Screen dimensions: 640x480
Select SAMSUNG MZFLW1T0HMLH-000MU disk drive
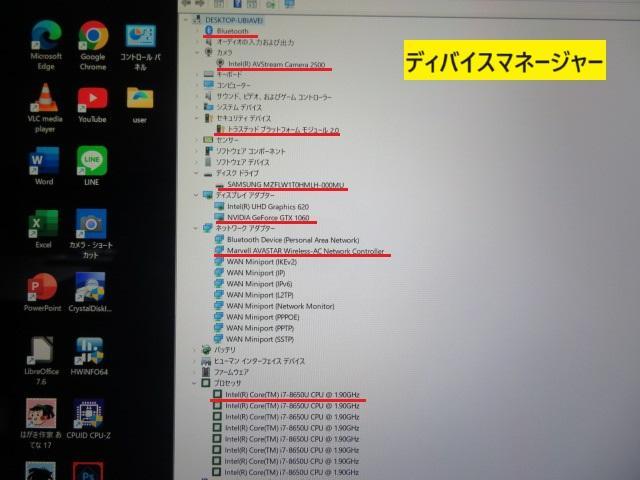tap(286, 184)
